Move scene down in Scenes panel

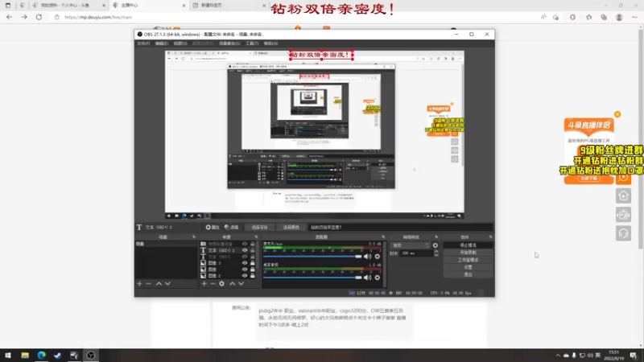coord(167,284)
